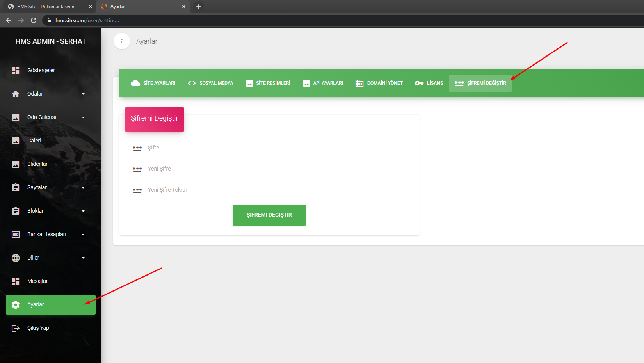Open Mesajlar in the sidebar
Image resolution: width=644 pixels, height=363 pixels.
pos(51,281)
